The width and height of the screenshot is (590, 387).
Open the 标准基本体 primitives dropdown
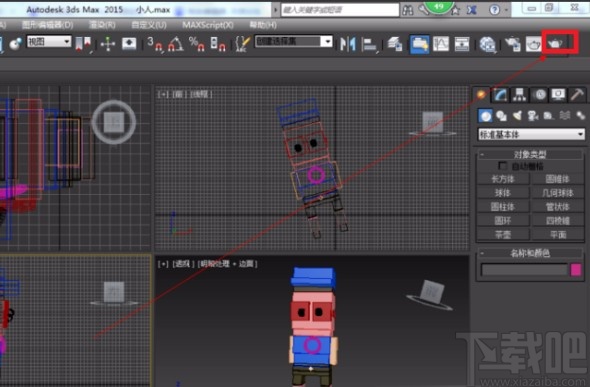(531, 134)
